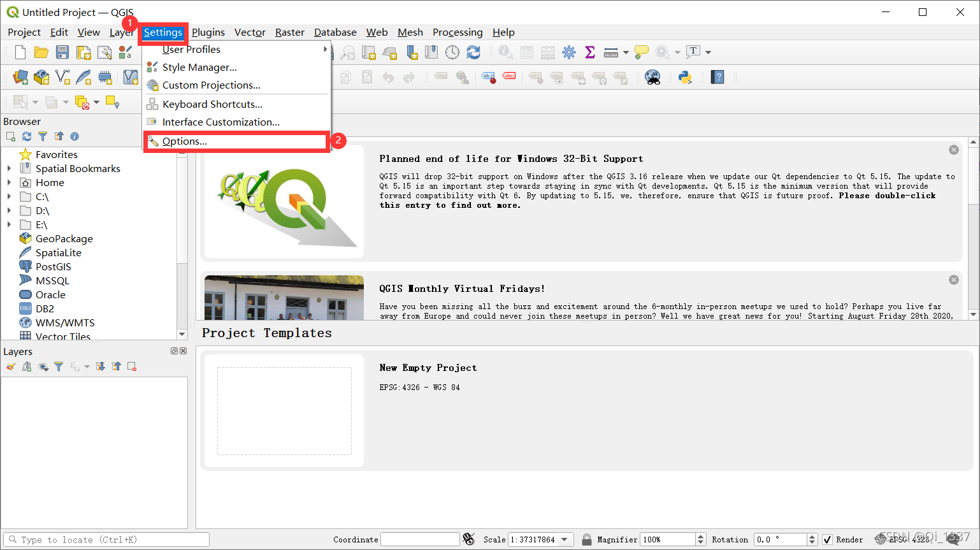Open project using yellow folder icon
This screenshot has width=980, height=550.
coord(41,52)
